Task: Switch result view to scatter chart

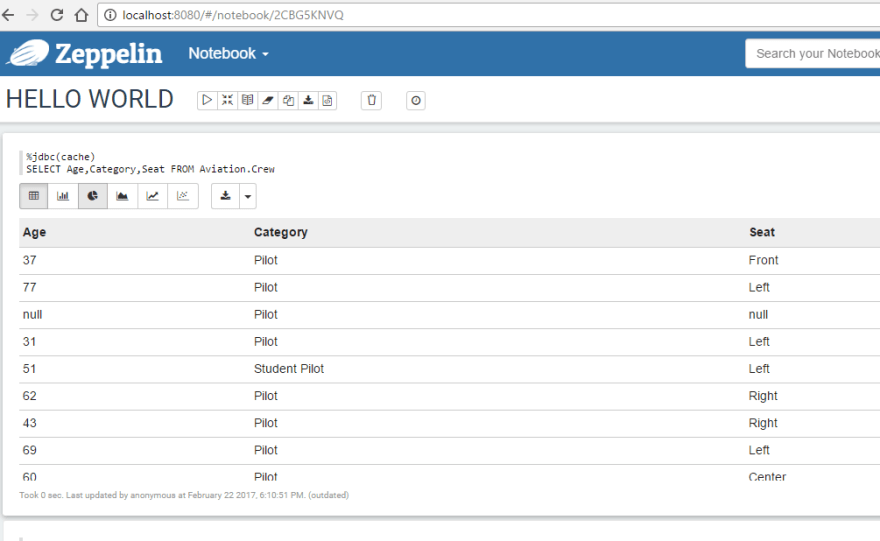Action: (182, 196)
